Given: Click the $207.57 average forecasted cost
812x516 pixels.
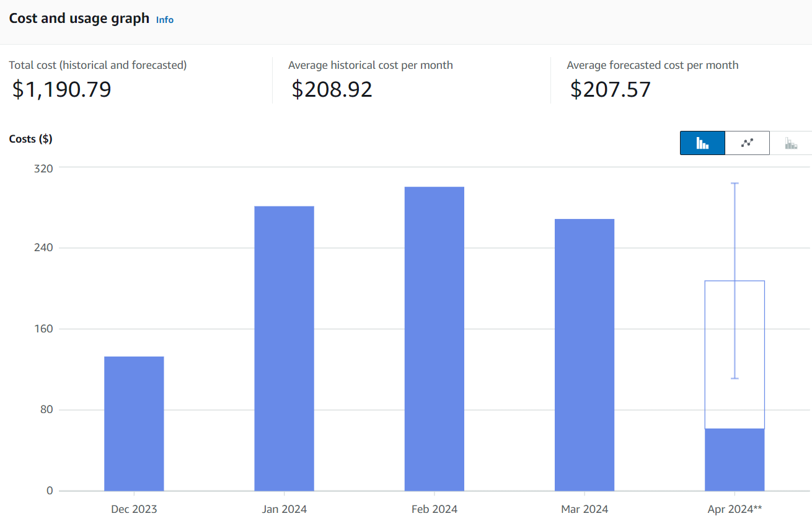Looking at the screenshot, I should (611, 89).
